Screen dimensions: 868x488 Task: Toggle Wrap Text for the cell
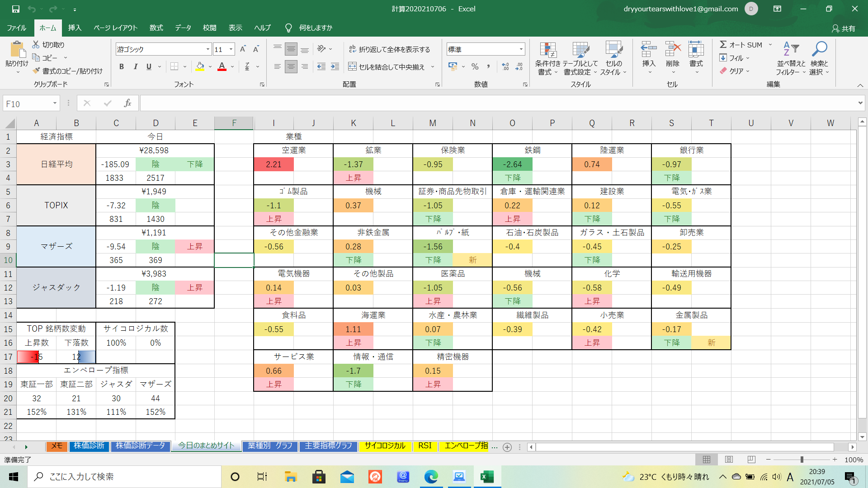point(352,49)
